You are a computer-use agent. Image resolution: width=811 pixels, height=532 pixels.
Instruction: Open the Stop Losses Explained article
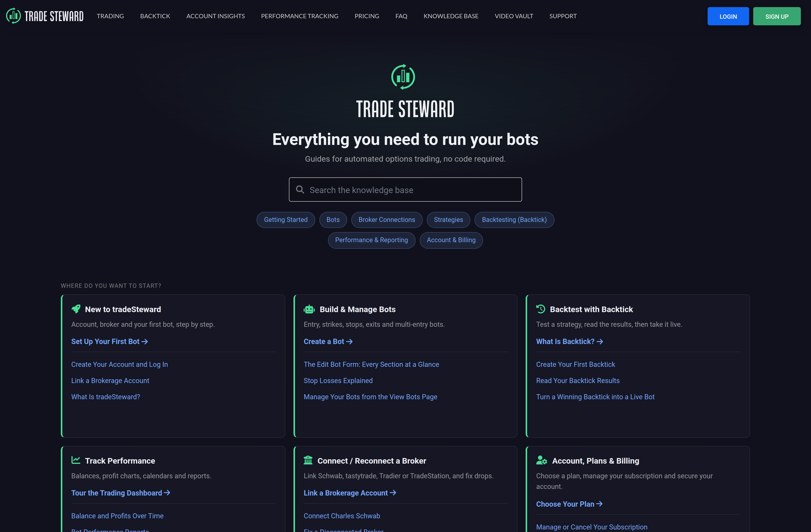click(x=338, y=381)
